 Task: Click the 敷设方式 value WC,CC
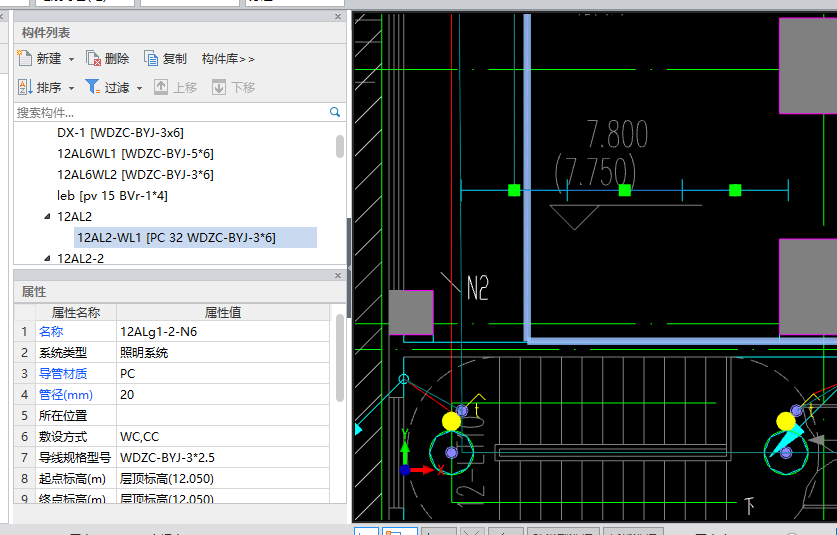(x=223, y=437)
